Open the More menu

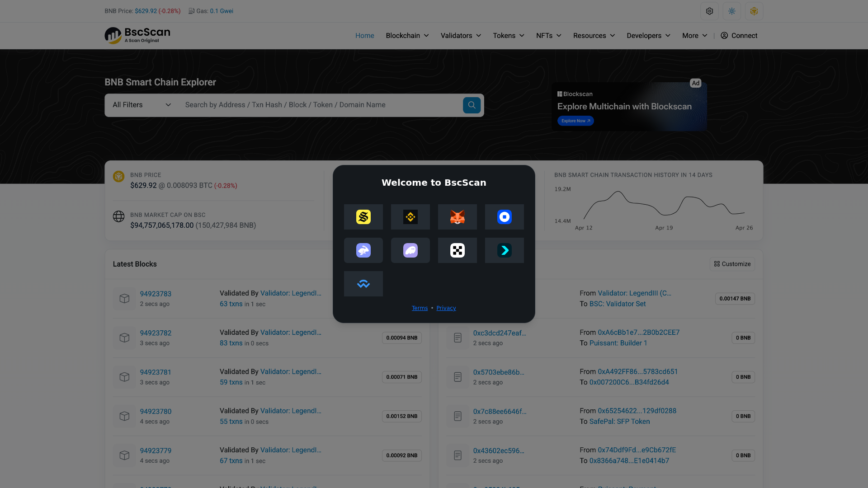click(x=695, y=36)
